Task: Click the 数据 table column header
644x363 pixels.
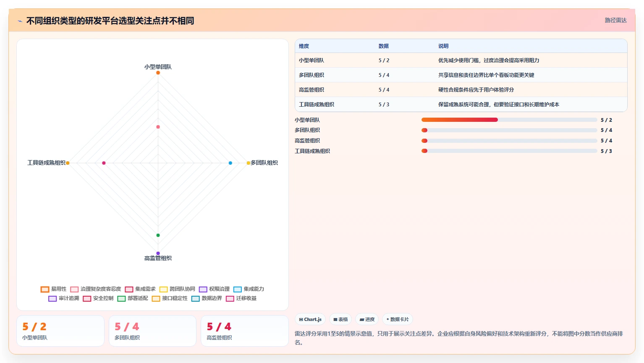Action: [x=384, y=46]
